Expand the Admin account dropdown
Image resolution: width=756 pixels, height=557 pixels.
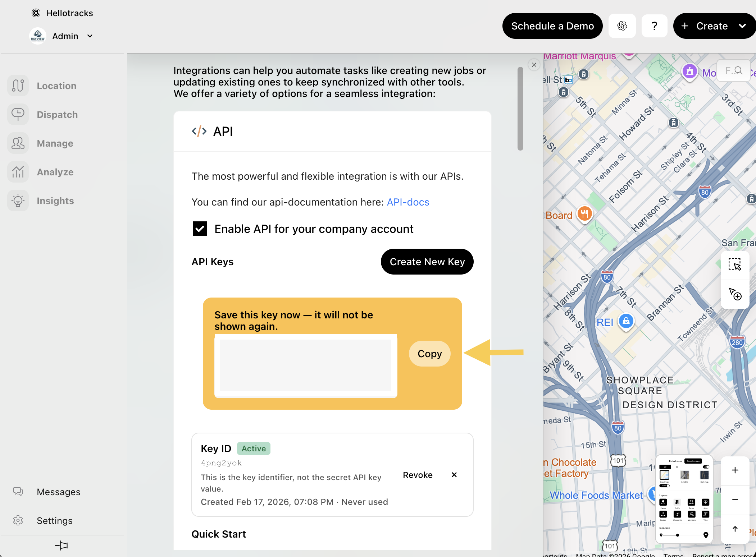pyautogui.click(x=90, y=36)
